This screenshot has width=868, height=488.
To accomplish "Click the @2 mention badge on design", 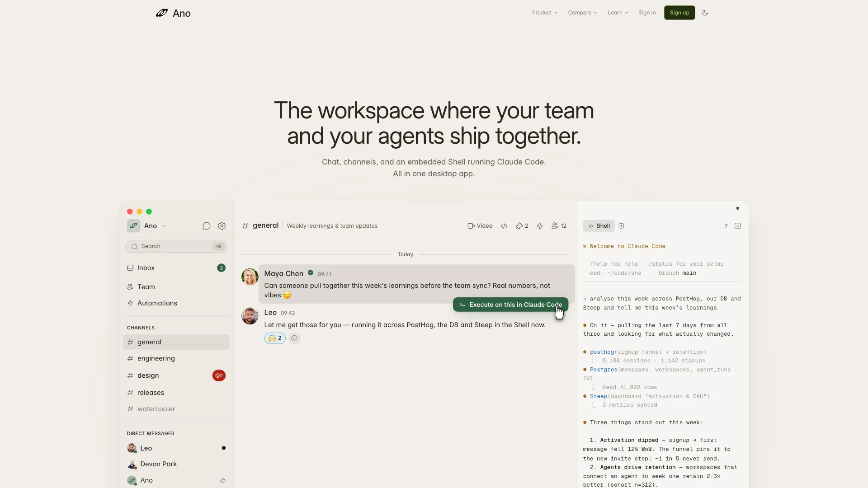I will click(x=219, y=375).
